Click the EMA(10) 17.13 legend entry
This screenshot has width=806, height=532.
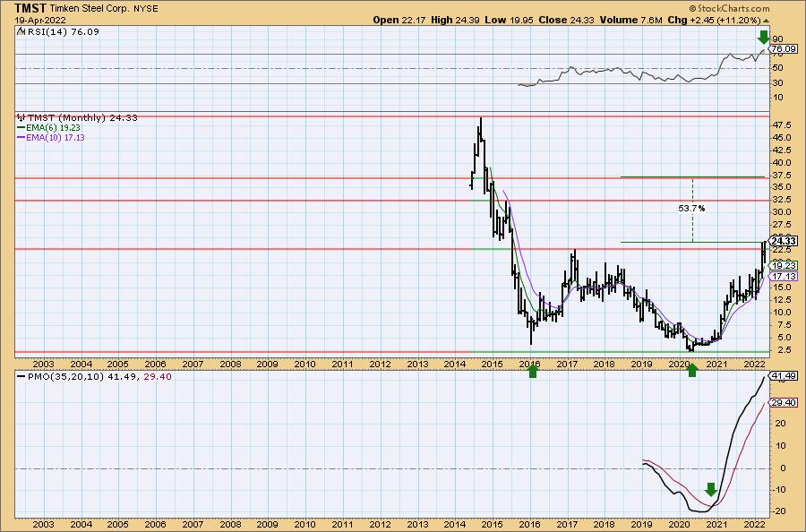click(51, 138)
